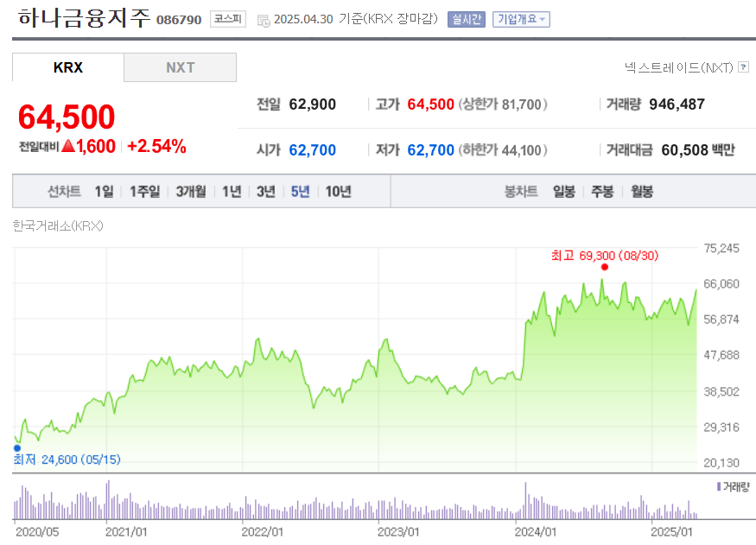Open the NXT help question-mark icon
The height and width of the screenshot is (545, 756).
(x=743, y=67)
